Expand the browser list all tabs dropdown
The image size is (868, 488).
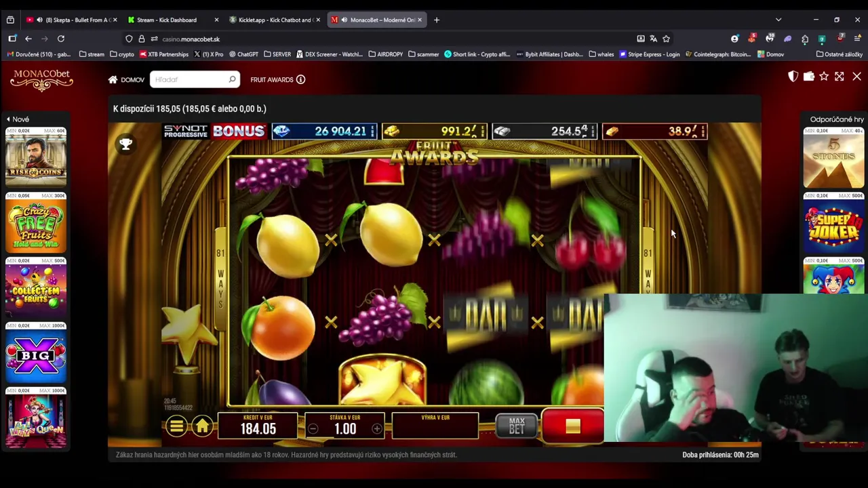(x=778, y=20)
